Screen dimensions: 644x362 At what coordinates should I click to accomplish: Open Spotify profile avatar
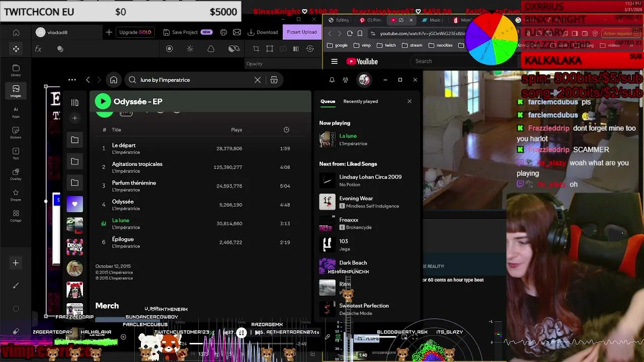pos(364,79)
